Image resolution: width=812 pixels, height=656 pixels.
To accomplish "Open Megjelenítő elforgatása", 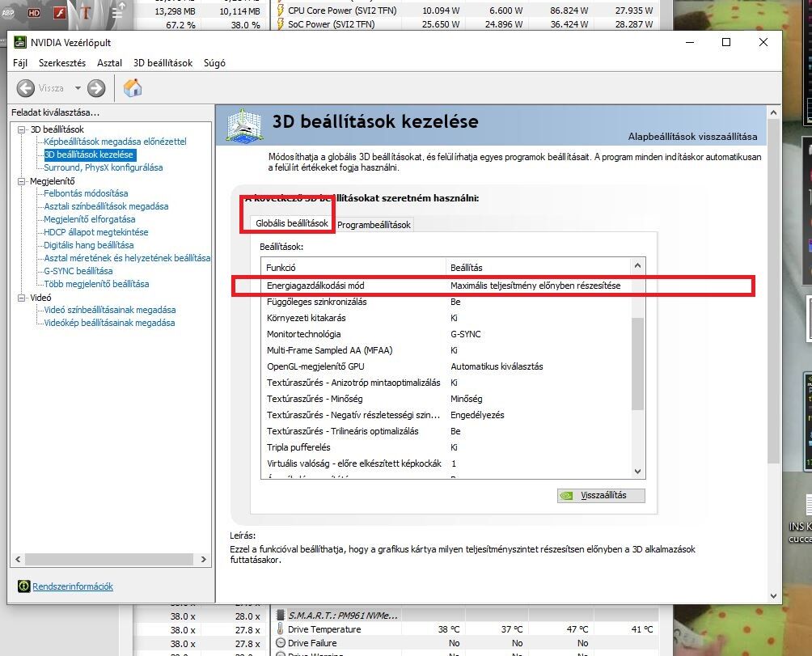I will pyautogui.click(x=89, y=219).
